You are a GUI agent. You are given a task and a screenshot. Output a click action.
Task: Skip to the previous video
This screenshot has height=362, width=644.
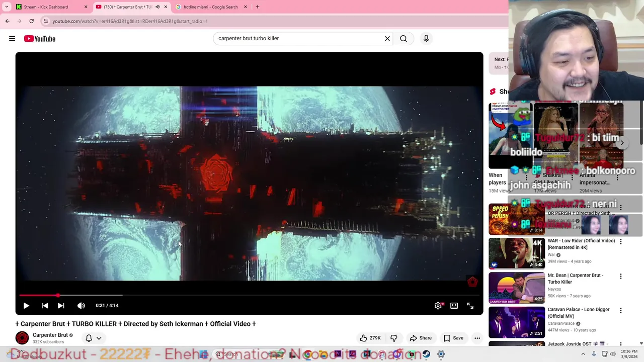point(45,305)
